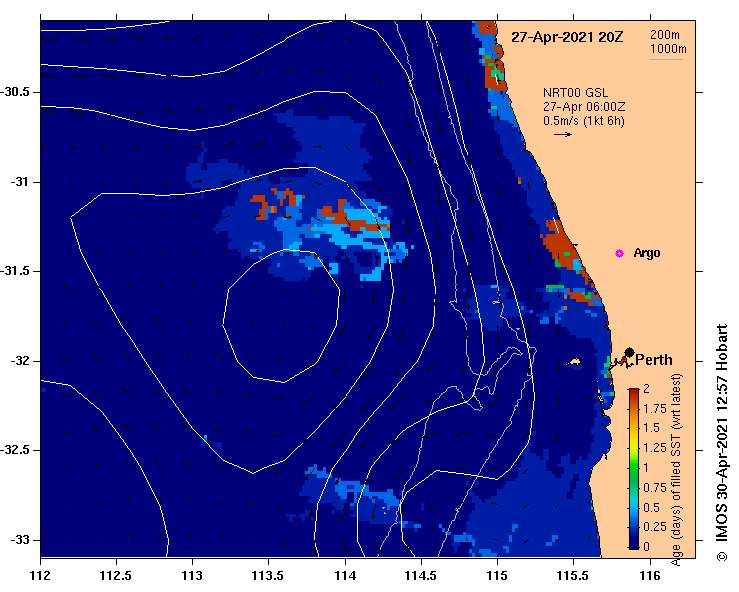Click the 27-Apr 06:00Z text
The image size is (739, 592).
click(584, 107)
